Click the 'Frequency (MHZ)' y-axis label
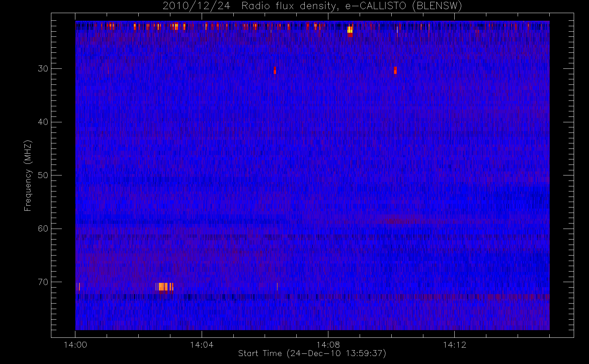 tap(28, 176)
